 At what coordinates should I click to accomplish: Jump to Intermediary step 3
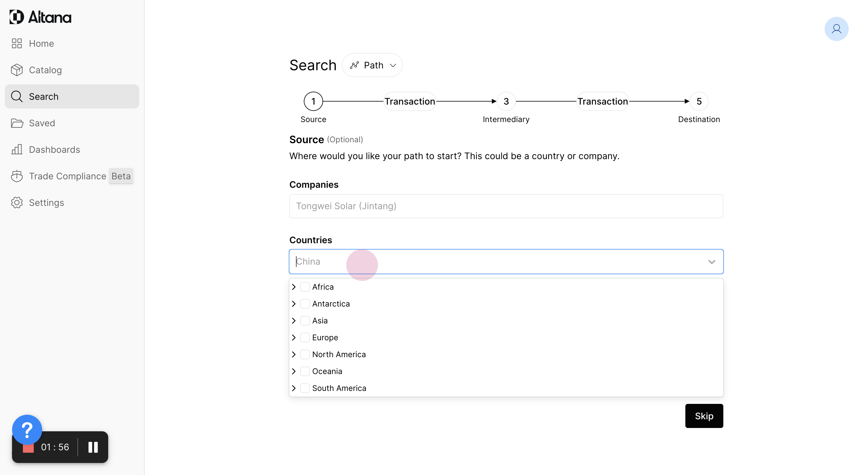[506, 101]
